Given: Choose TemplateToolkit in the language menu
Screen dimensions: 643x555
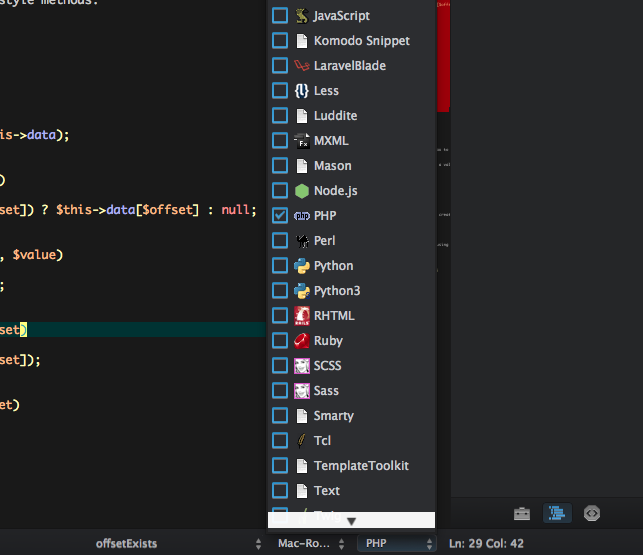Looking at the screenshot, I should coord(360,465).
